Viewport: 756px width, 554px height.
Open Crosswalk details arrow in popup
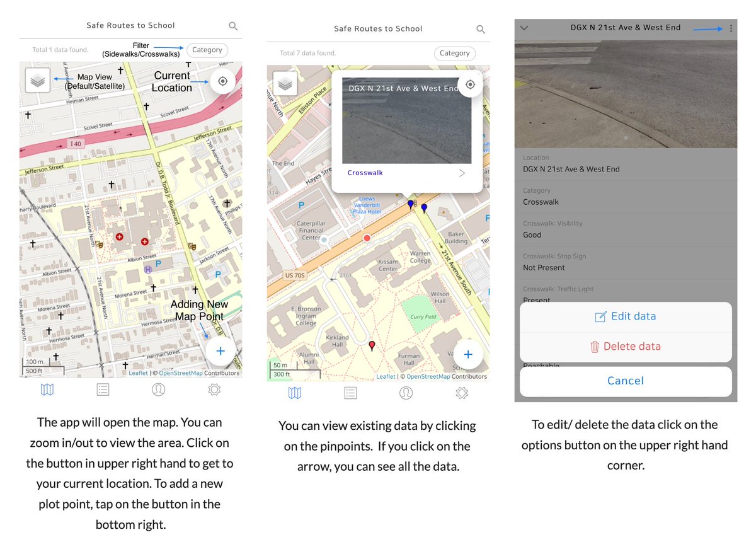pos(462,173)
